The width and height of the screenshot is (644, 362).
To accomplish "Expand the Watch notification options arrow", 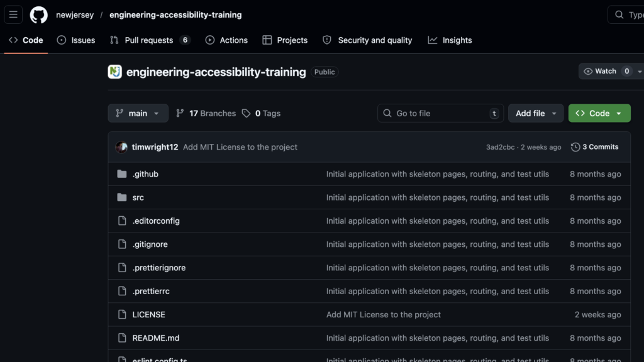I will 640,72.
